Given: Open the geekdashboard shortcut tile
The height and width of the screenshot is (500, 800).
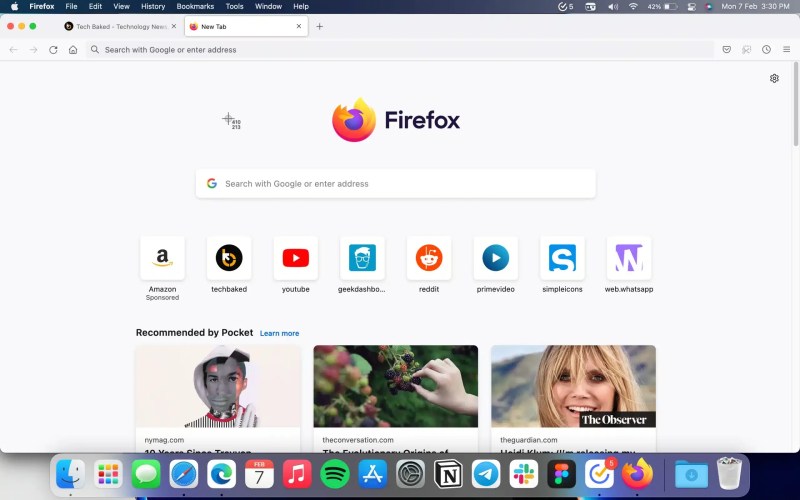Looking at the screenshot, I should pyautogui.click(x=362, y=258).
